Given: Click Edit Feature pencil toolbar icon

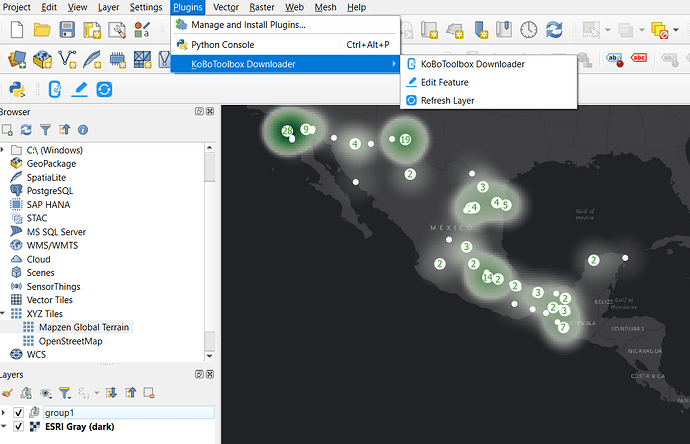Looking at the screenshot, I should click(x=79, y=89).
